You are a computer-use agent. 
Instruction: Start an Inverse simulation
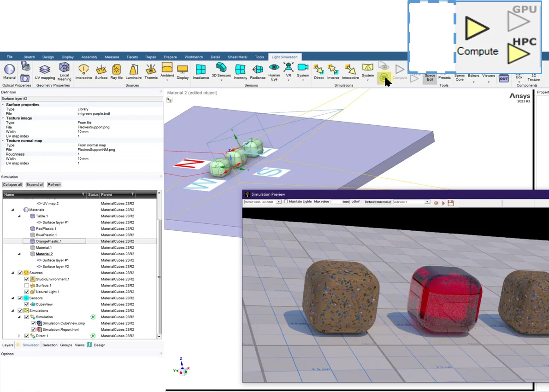pos(333,72)
